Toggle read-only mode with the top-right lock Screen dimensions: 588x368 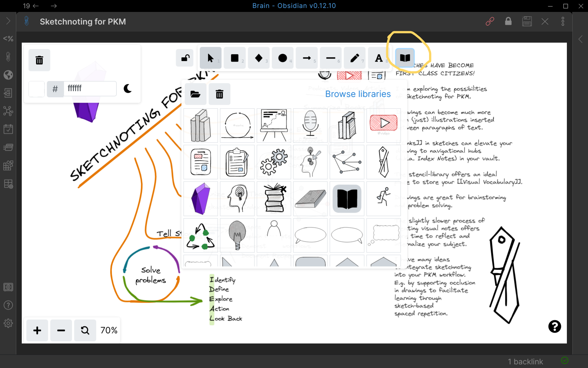coord(508,21)
